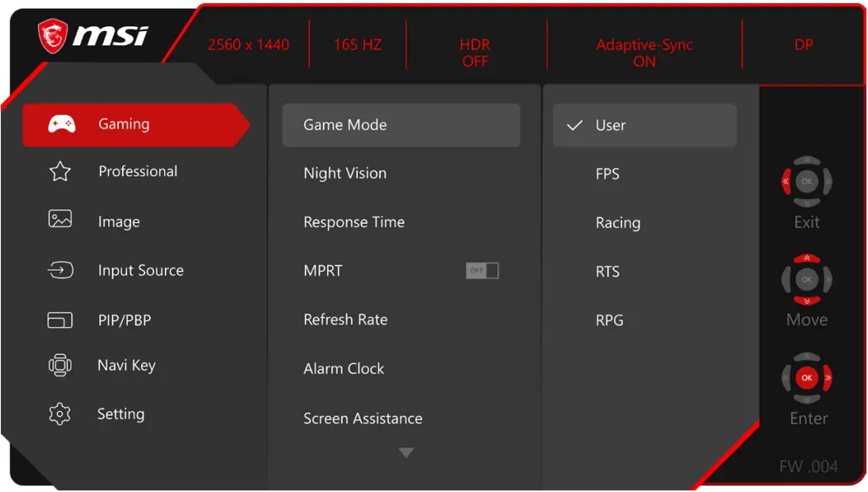The width and height of the screenshot is (868, 492).
Task: Click the Input Source arrow icon
Action: 60,271
